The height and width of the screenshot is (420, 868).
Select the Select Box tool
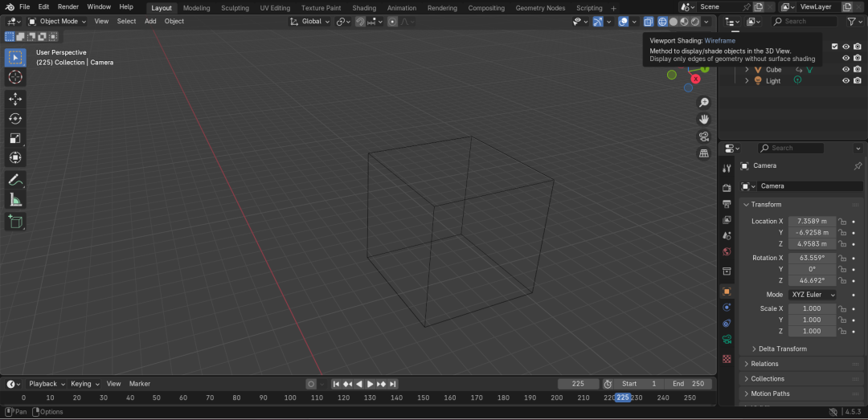point(15,58)
